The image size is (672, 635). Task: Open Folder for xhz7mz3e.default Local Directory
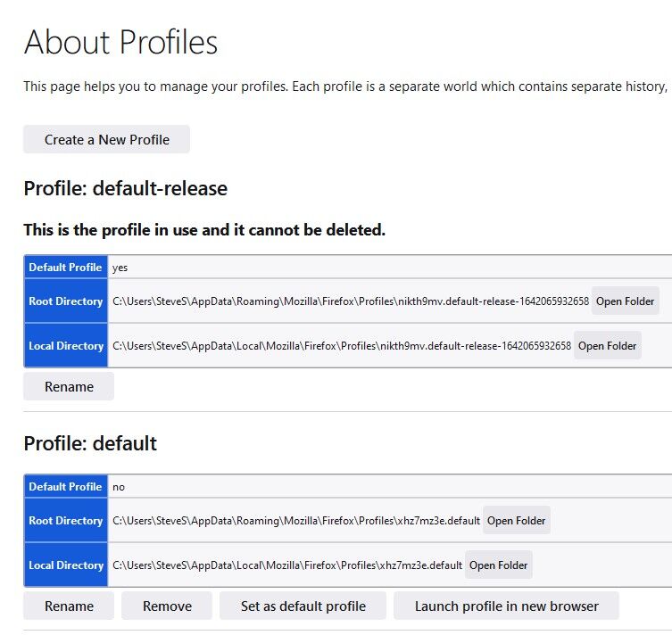[499, 565]
